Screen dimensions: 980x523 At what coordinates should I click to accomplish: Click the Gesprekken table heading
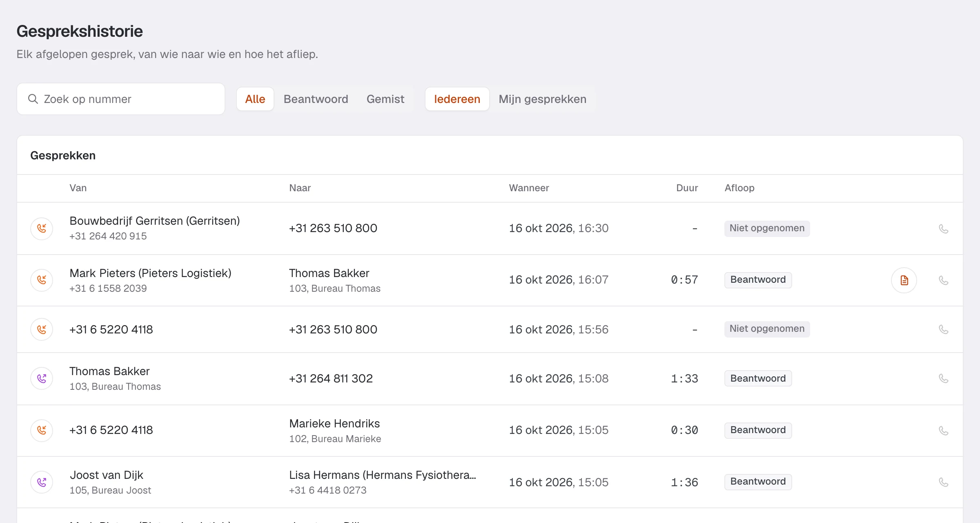coord(63,155)
